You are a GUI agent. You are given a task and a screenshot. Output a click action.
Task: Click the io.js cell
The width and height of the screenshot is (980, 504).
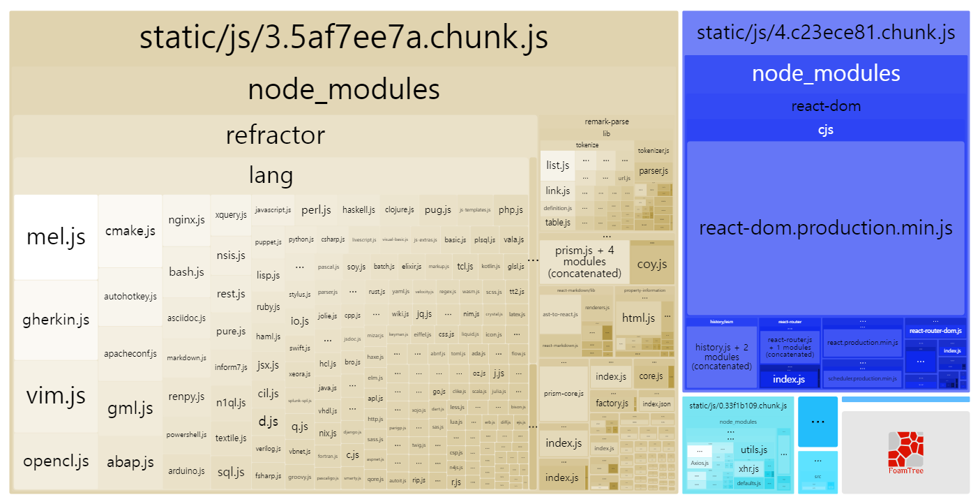point(300,321)
